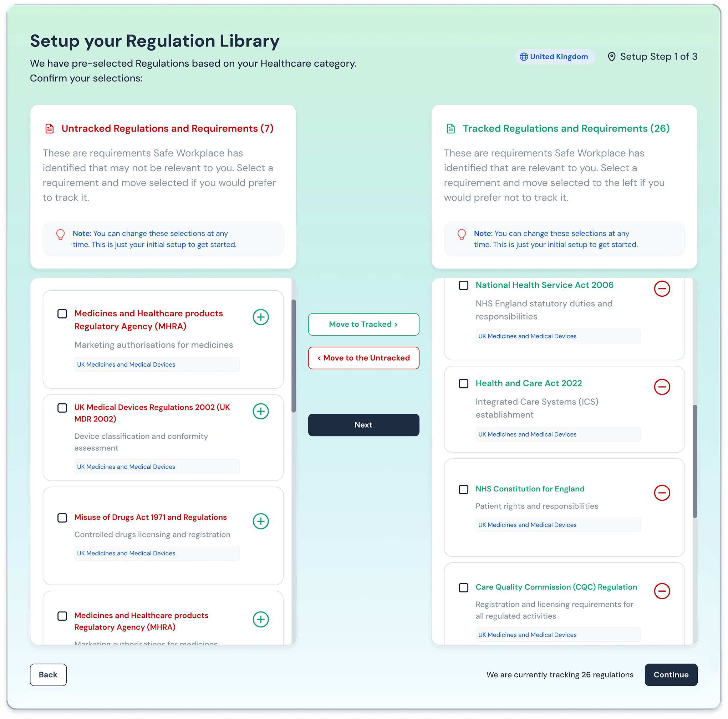The height and width of the screenshot is (719, 728).
Task: Check the UK Medical Devices Regulations 2002 checkbox
Action: tap(62, 408)
